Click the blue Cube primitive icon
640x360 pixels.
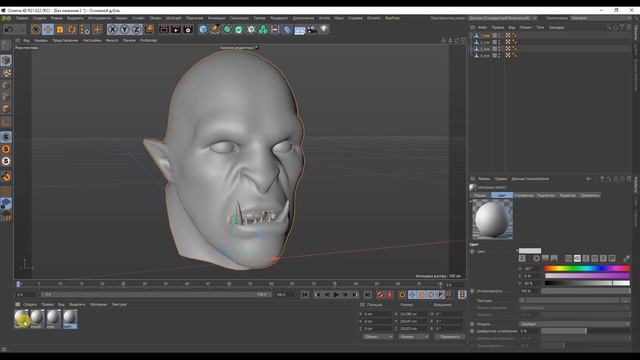pyautogui.click(x=203, y=29)
